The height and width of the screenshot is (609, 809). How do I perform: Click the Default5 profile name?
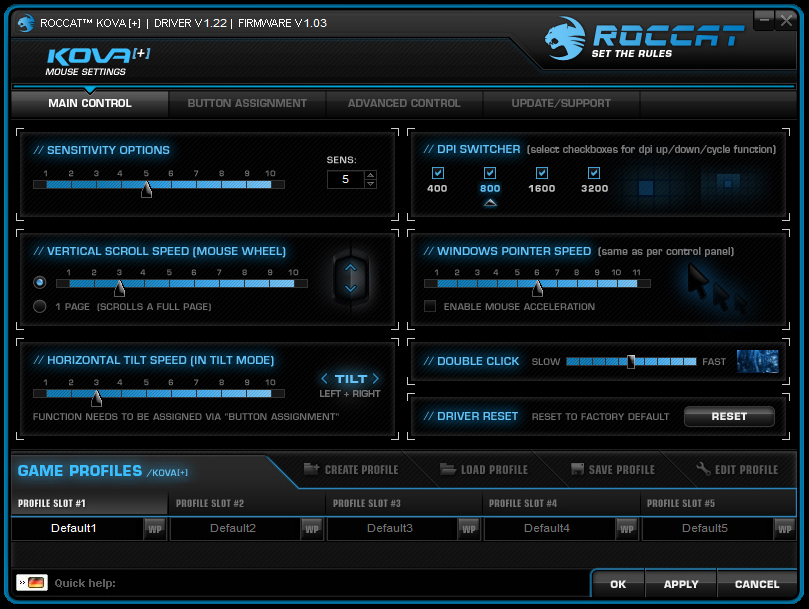pyautogui.click(x=705, y=528)
